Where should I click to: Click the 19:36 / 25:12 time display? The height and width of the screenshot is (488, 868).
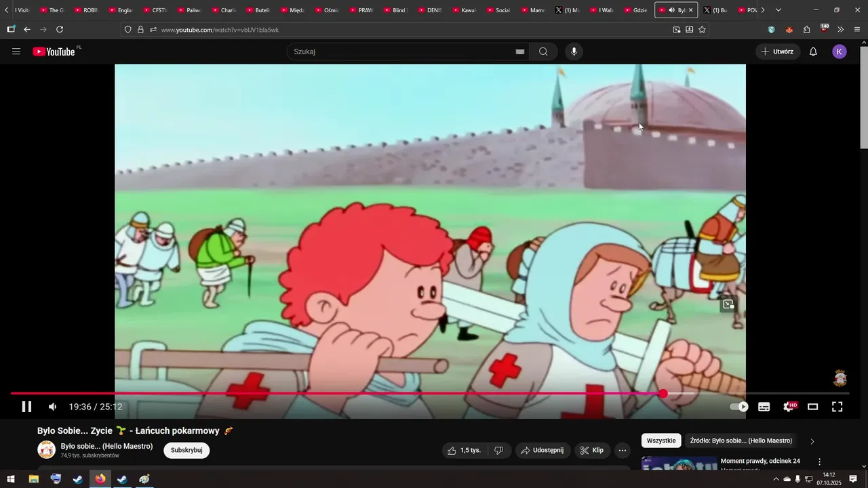pyautogui.click(x=95, y=407)
